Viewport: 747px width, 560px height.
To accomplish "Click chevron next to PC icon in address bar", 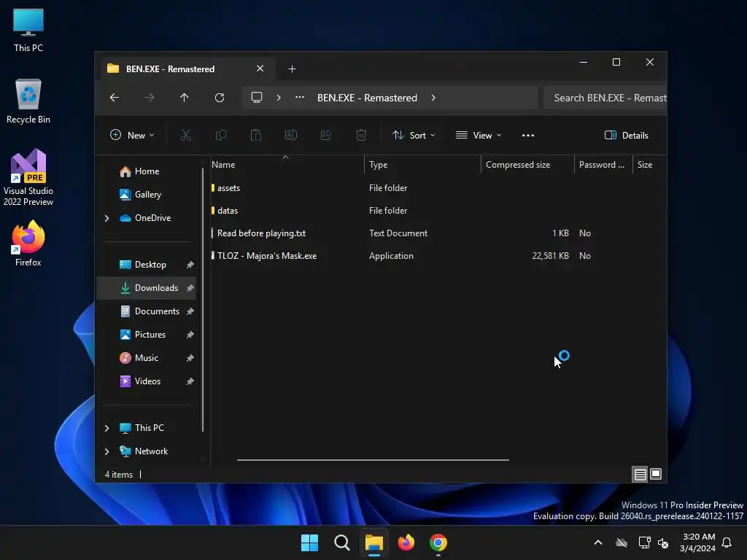I will (279, 98).
